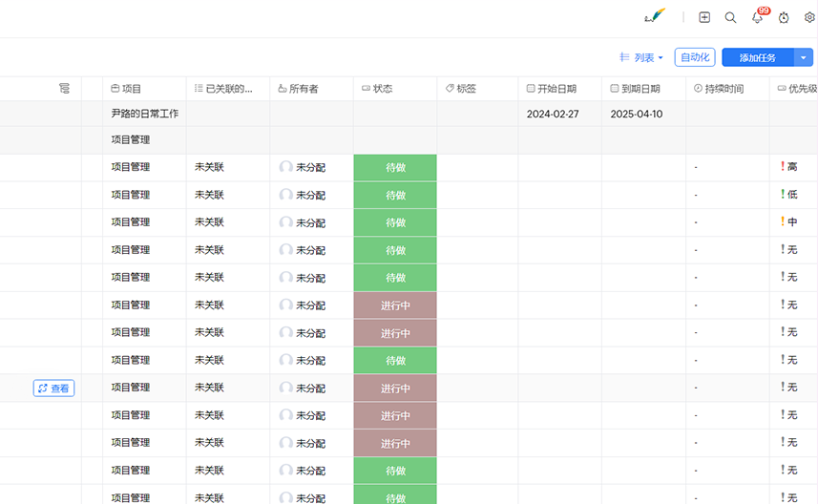This screenshot has height=504, width=818.
Task: Click 项目管理 in the 低 priority row
Action: click(x=131, y=195)
